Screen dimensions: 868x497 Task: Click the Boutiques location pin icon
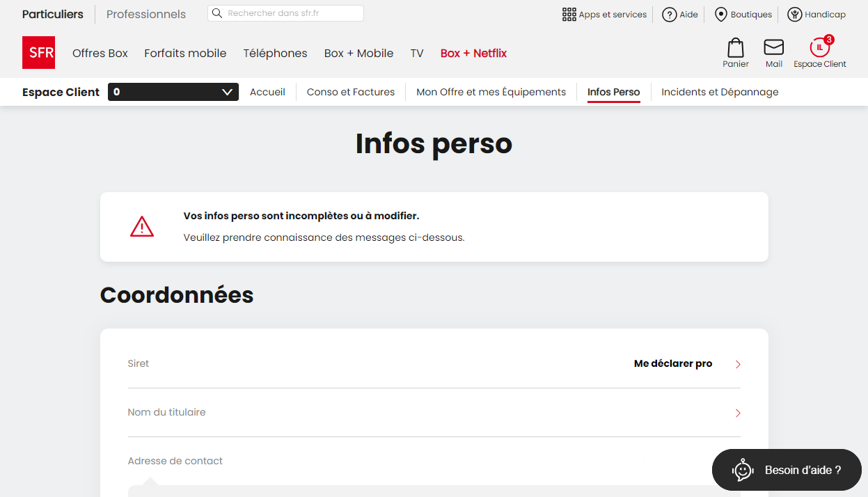click(x=721, y=14)
